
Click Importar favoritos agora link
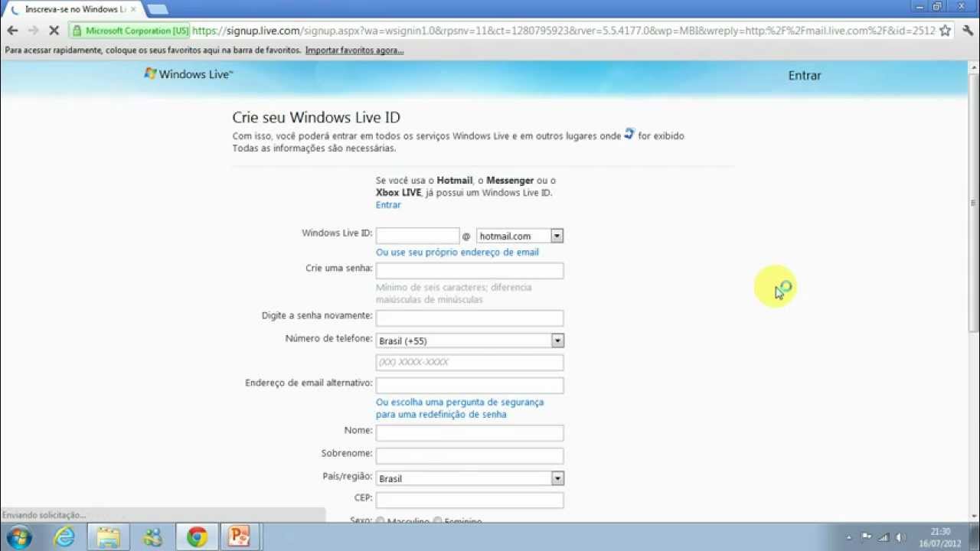click(x=354, y=51)
